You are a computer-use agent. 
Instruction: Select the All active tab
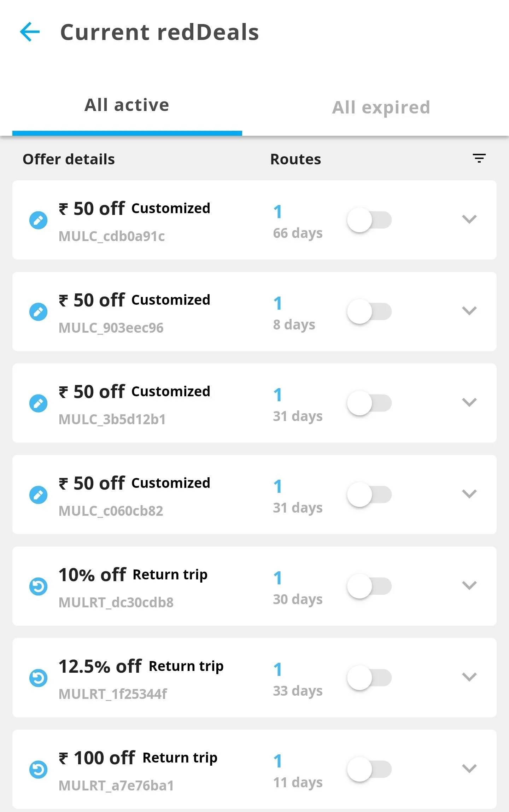point(127,105)
